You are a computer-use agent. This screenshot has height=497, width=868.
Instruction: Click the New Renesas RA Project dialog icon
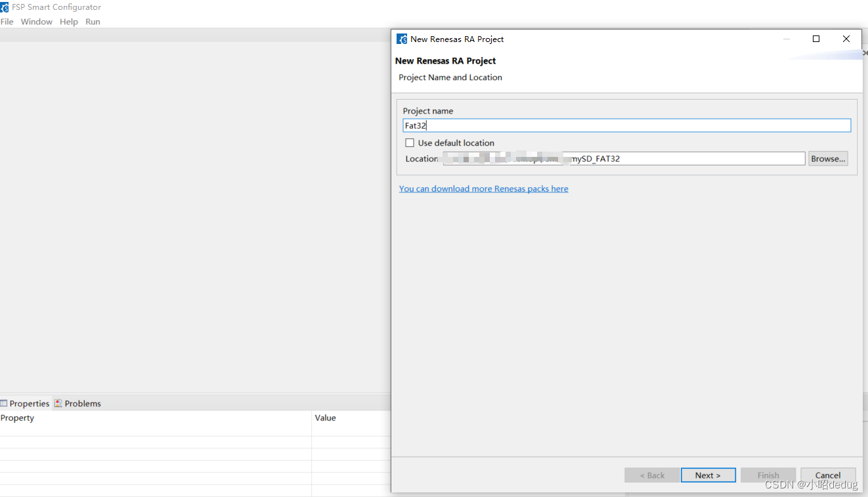402,39
